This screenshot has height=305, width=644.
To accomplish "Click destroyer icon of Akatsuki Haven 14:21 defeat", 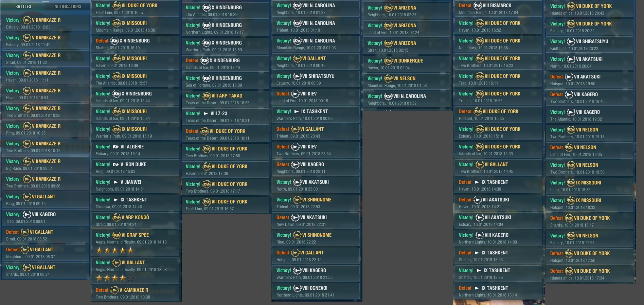I will tap(478, 200).
